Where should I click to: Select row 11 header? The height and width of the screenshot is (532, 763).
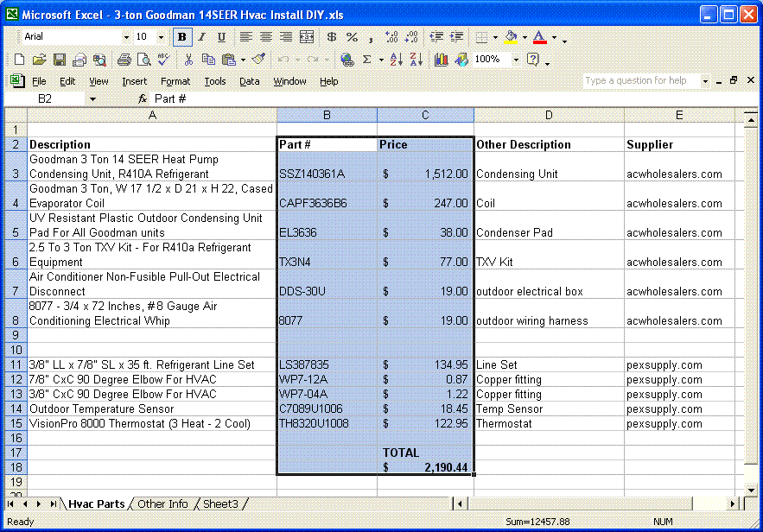click(16, 365)
